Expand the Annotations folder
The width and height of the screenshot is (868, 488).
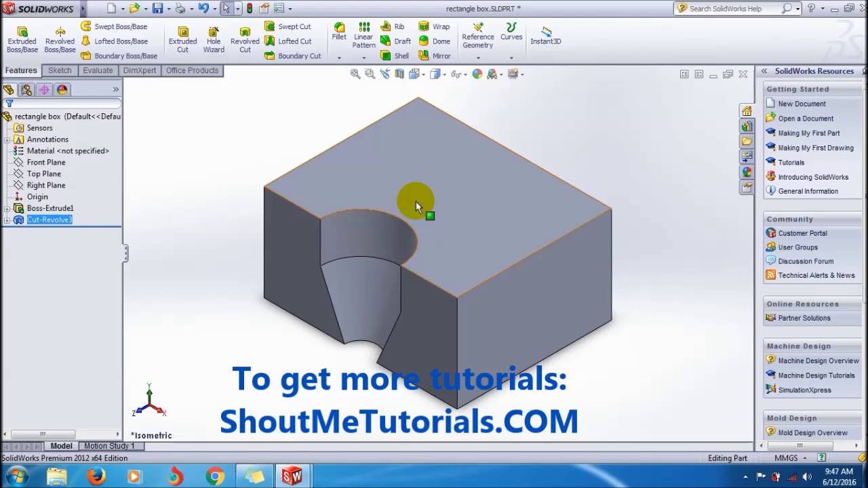(7, 139)
